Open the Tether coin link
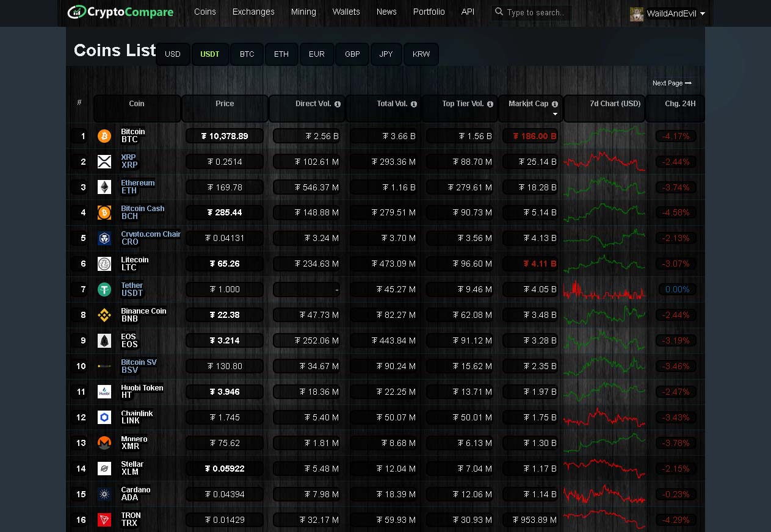771x532 pixels. pyautogui.click(x=132, y=286)
